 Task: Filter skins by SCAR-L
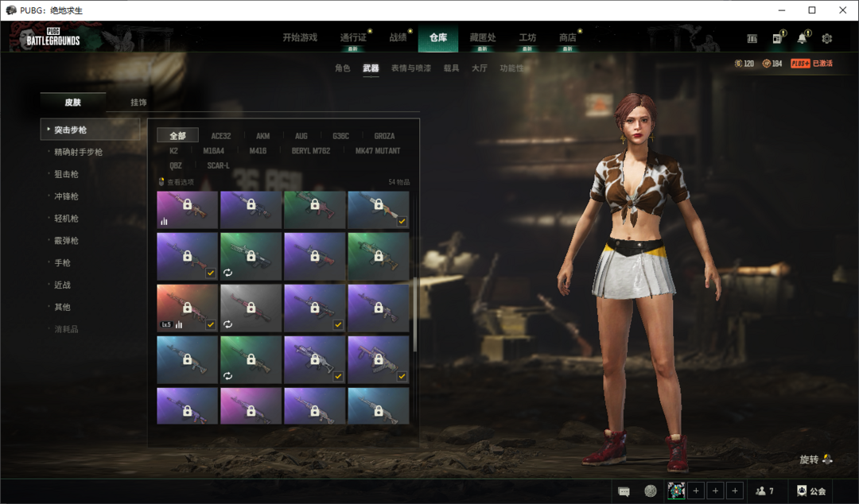218,165
